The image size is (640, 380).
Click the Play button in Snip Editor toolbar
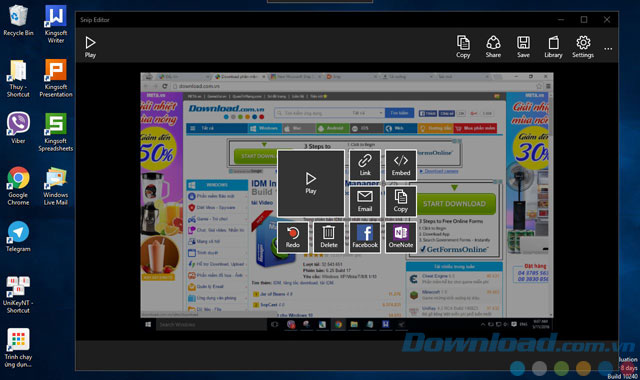(90, 47)
